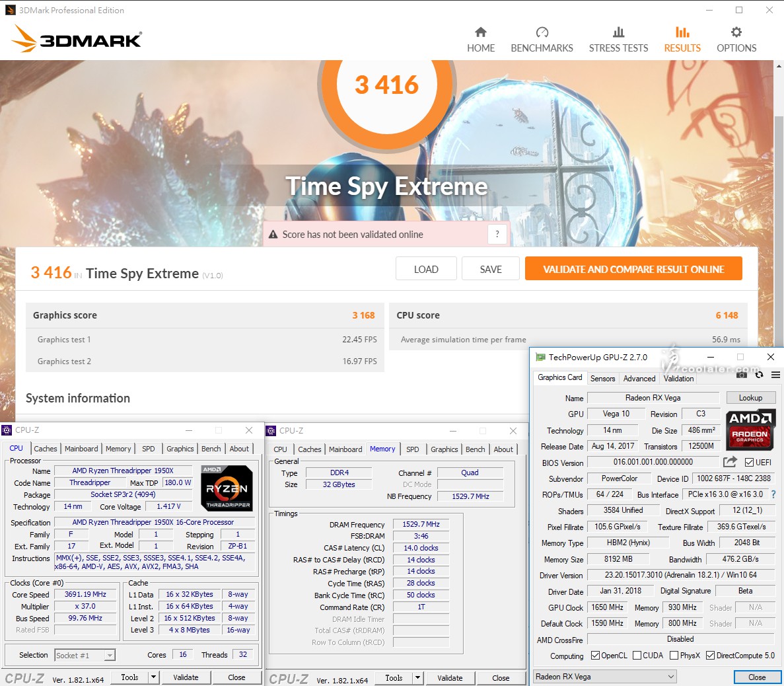This screenshot has height=686, width=784.
Task: Click the 'CPU score' heading in 3DMark
Action: click(x=418, y=315)
